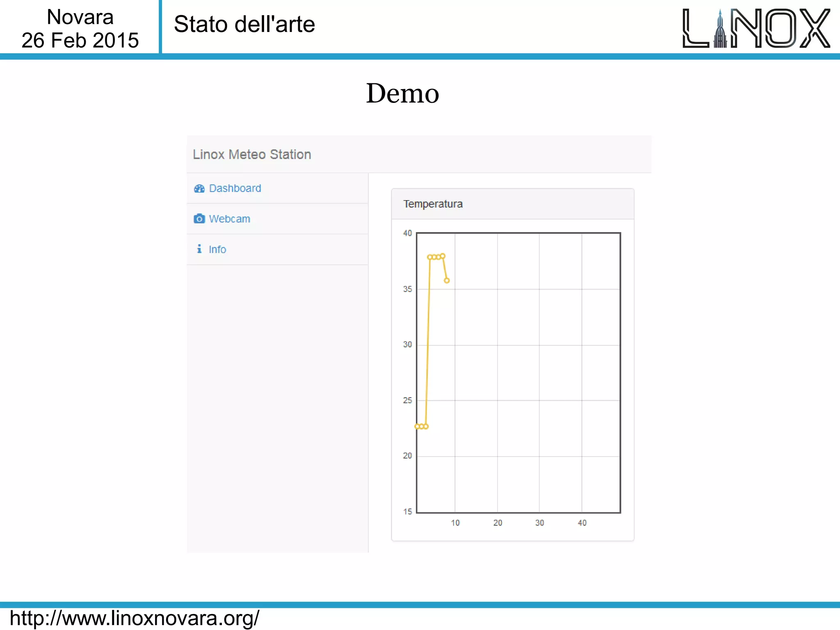Viewport: 840px width, 630px height.
Task: Click the Temperatura panel heading
Action: coord(433,204)
